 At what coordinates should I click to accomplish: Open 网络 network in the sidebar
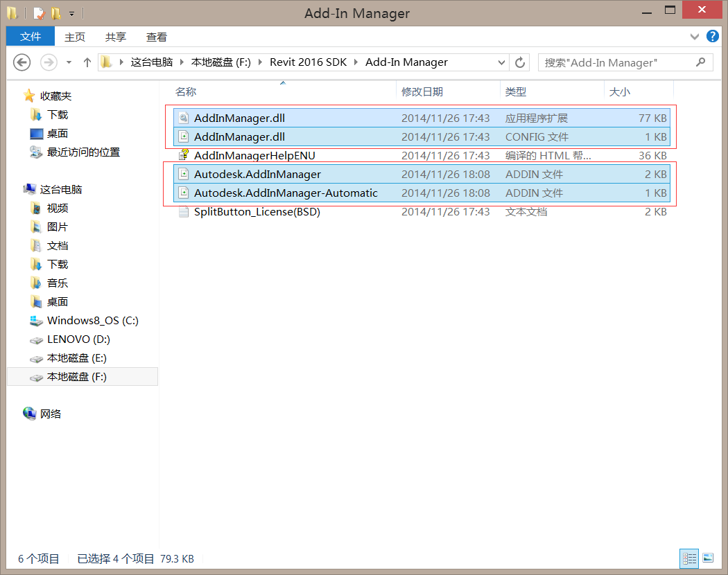point(51,414)
